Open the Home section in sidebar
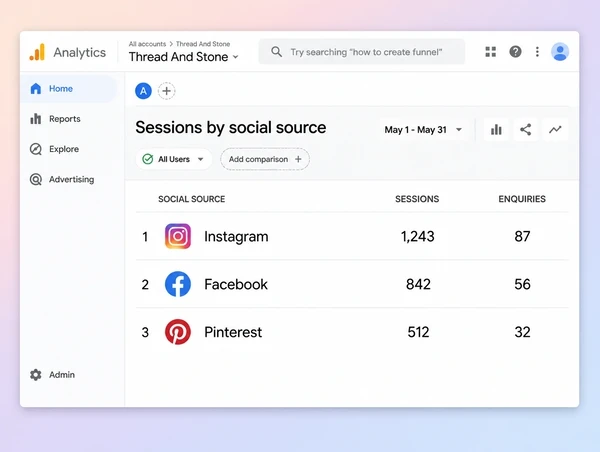This screenshot has height=452, width=600. click(69, 89)
